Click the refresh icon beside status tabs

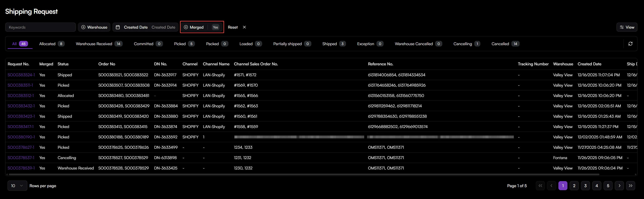click(630, 44)
